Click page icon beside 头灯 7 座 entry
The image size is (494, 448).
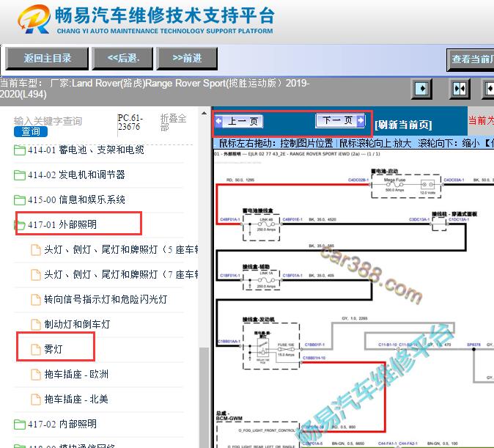(36, 275)
